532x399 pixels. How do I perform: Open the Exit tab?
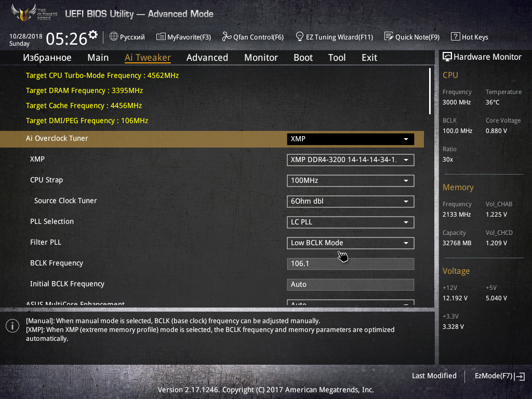pyautogui.click(x=369, y=58)
